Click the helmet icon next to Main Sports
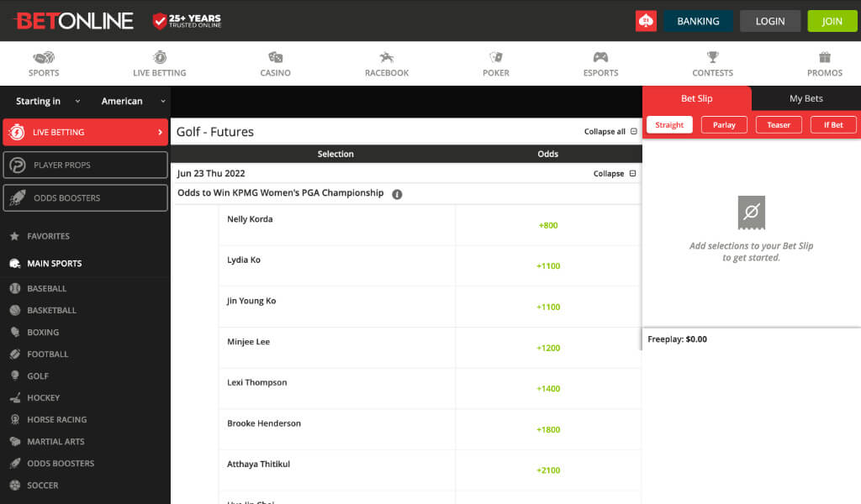Screen dimensions: 861x504 pyautogui.click(x=15, y=263)
